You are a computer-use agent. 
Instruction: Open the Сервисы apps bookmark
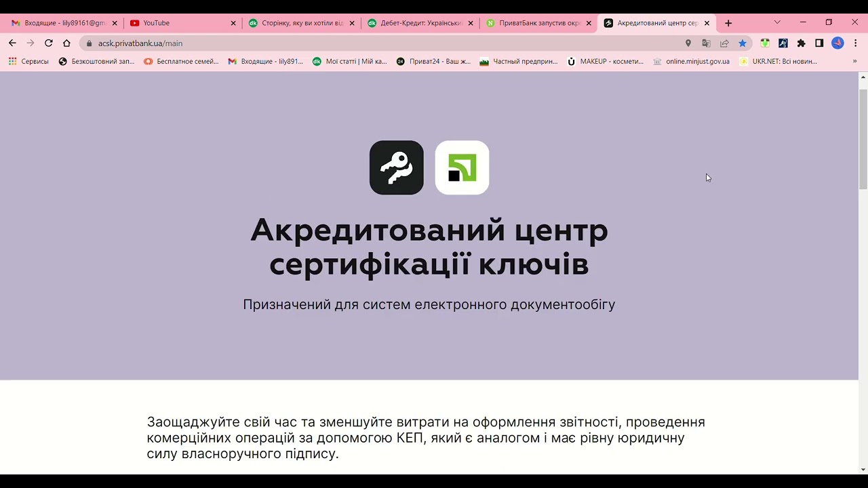[28, 61]
